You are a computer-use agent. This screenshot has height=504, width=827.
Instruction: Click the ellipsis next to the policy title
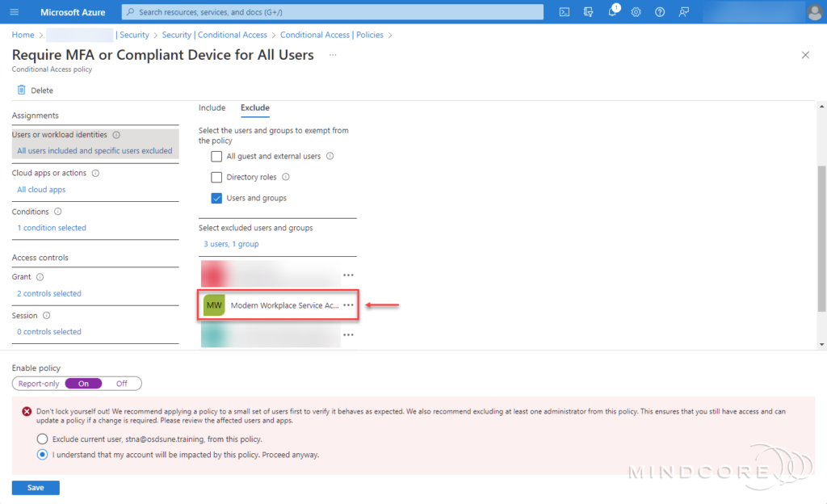pos(332,54)
